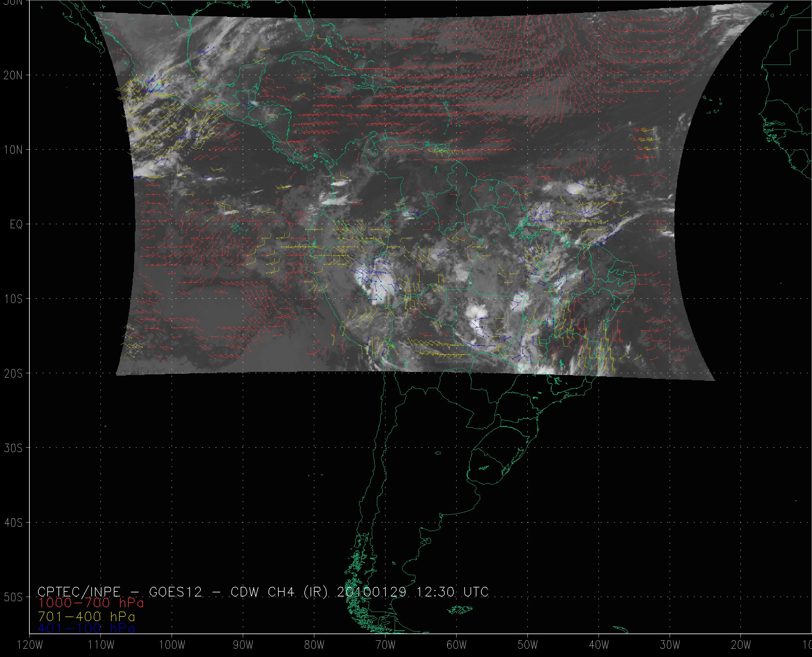Click the 30W longitude label
The height and width of the screenshot is (657, 812).
click(x=670, y=645)
